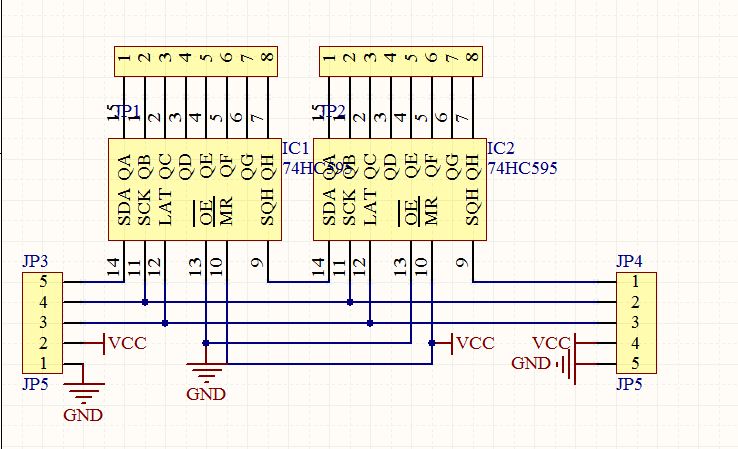Click the OE pin name inside IC2
Viewport: 738px width, 449px height.
click(409, 213)
